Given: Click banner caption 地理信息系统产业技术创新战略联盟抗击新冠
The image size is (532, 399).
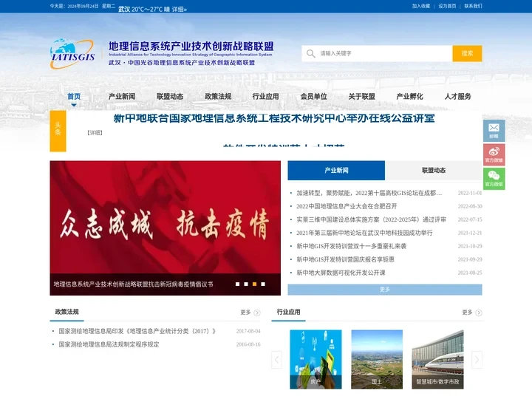Looking at the screenshot, I should point(133,284).
